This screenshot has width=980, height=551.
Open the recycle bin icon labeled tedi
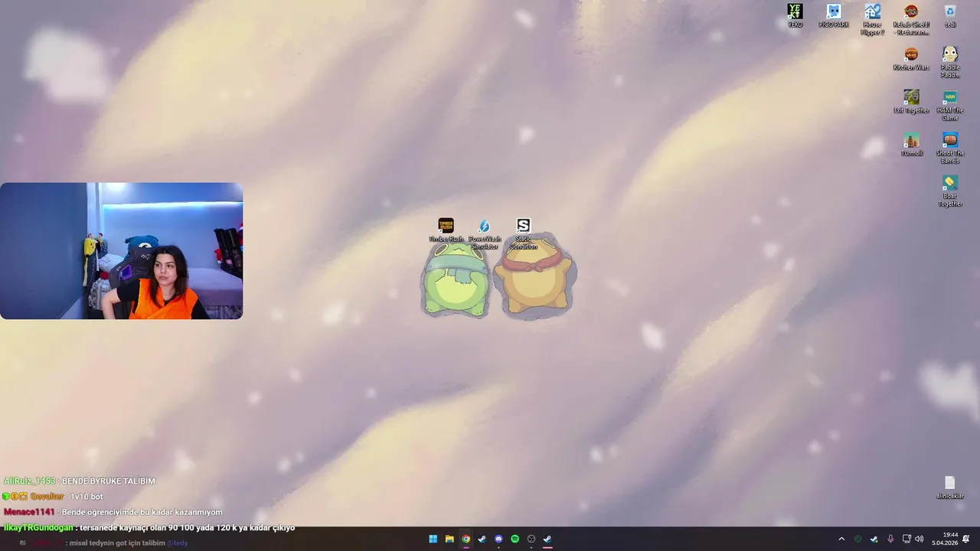click(950, 16)
